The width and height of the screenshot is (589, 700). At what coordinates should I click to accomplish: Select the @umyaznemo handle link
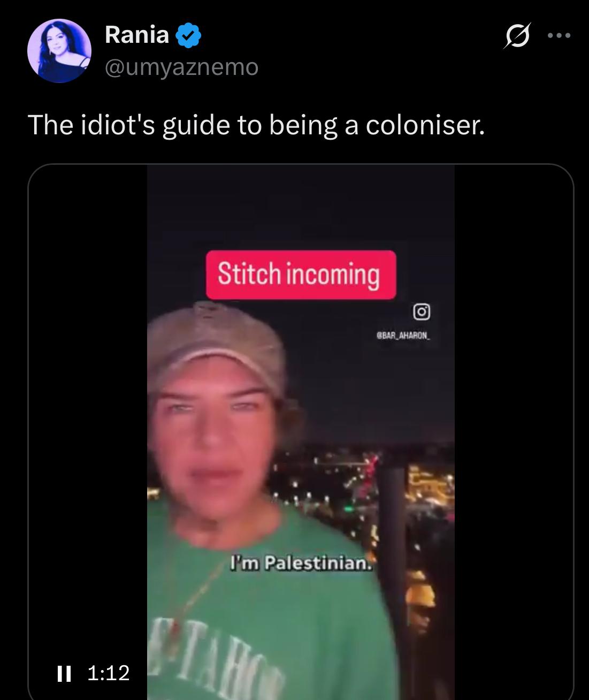182,67
